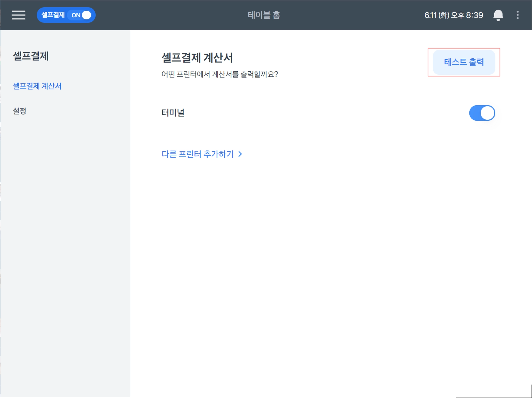Click the white knob of 터미널 switch
The image size is (532, 398).
click(x=487, y=113)
